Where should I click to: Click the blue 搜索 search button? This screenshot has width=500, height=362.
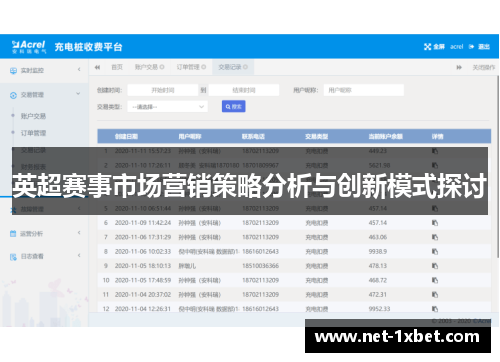point(234,106)
